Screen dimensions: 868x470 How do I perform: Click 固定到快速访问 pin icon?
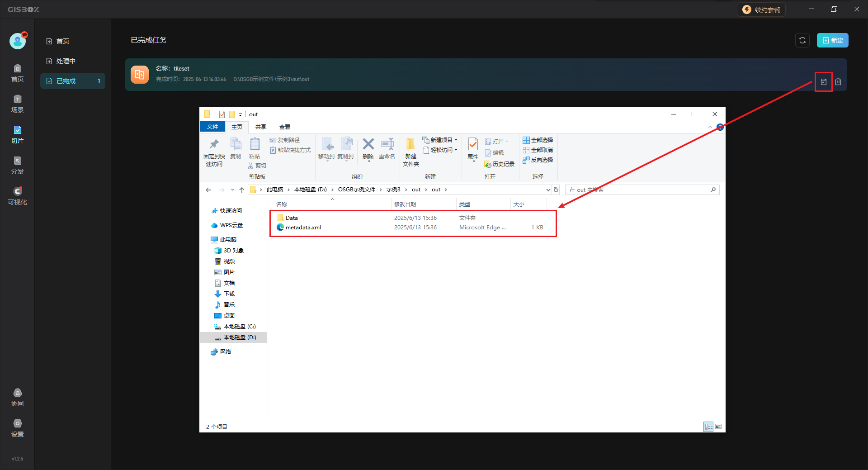click(214, 152)
